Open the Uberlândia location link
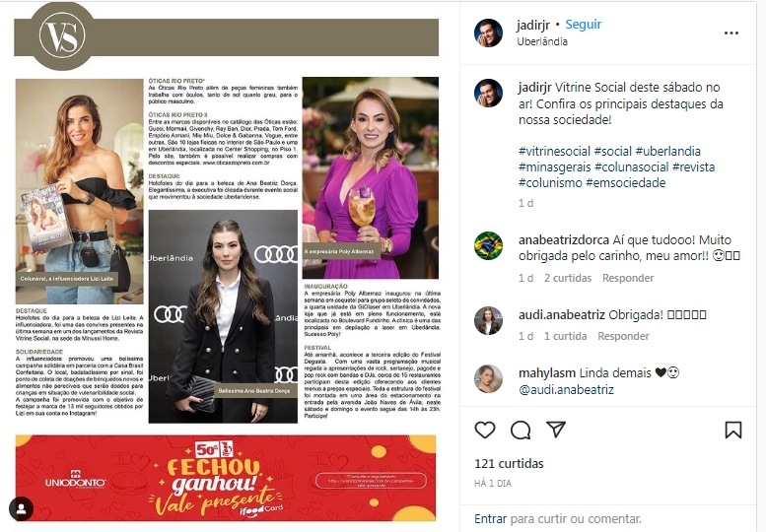The image size is (766, 532). [542, 41]
